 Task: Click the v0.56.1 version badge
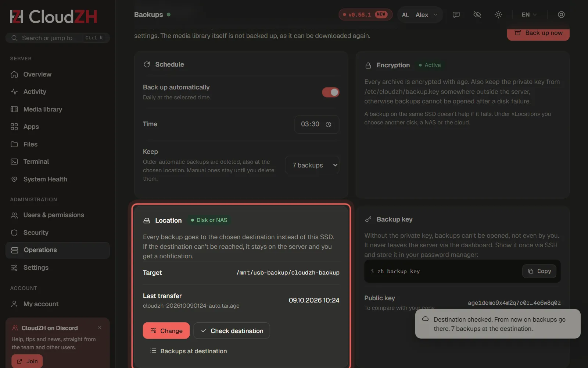point(365,15)
